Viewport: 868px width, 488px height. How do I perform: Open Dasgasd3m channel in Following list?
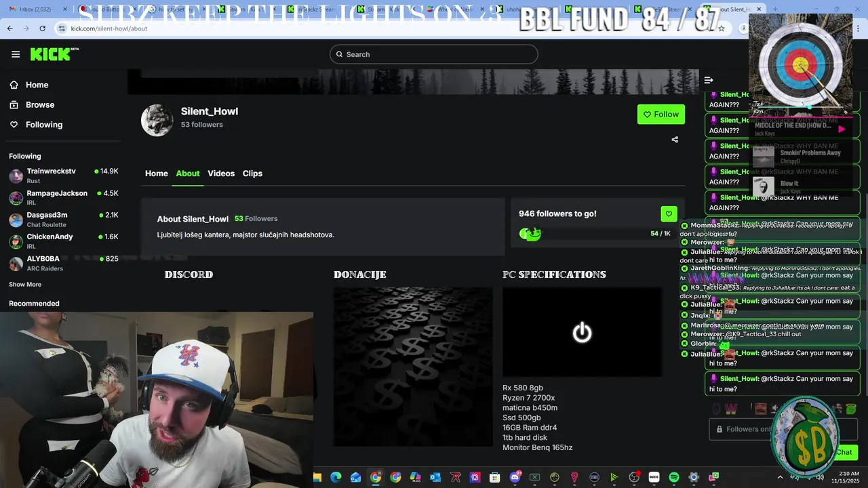[64, 219]
